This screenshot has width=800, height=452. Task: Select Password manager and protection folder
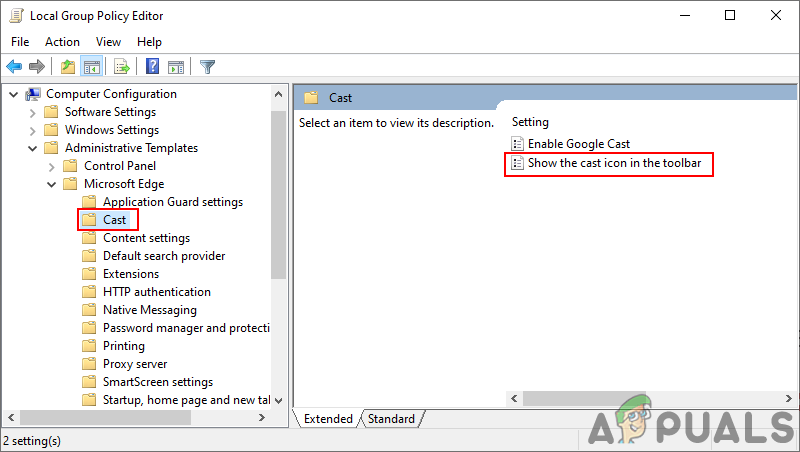[x=186, y=328]
